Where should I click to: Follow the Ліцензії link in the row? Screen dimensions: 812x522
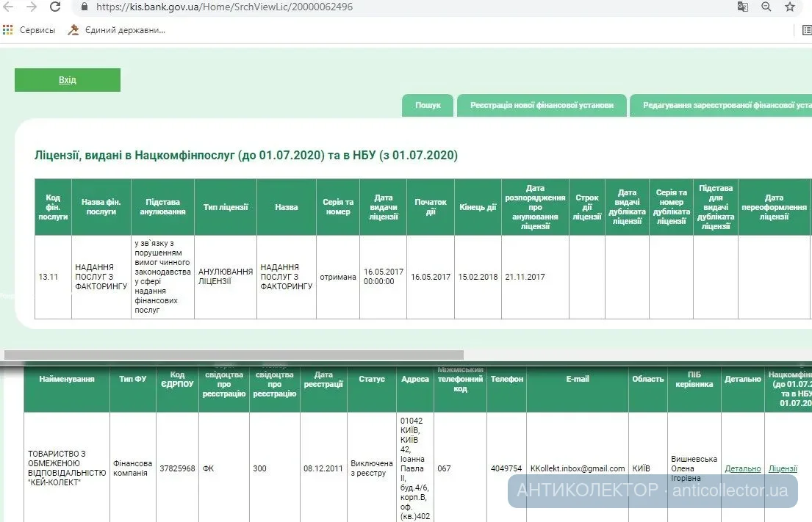click(783, 468)
